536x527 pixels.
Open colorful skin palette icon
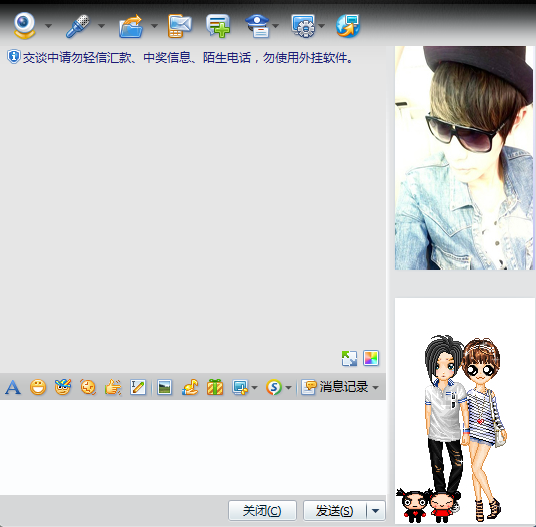click(x=371, y=358)
